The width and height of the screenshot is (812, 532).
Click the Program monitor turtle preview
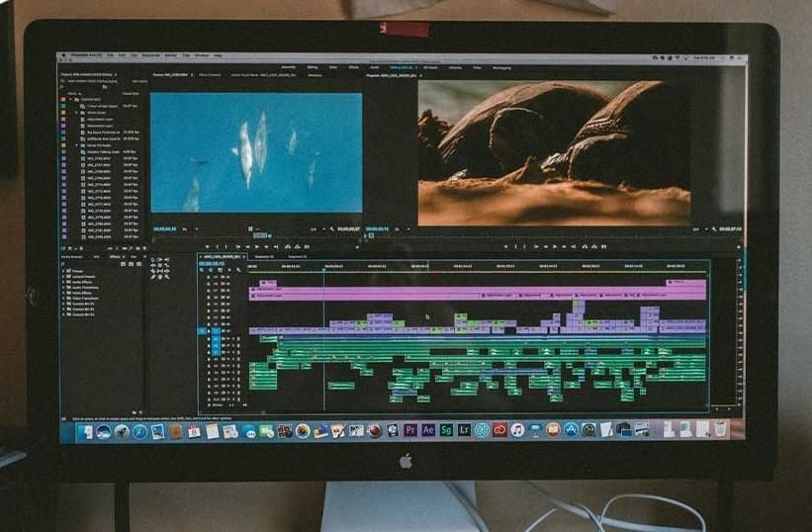point(554,152)
